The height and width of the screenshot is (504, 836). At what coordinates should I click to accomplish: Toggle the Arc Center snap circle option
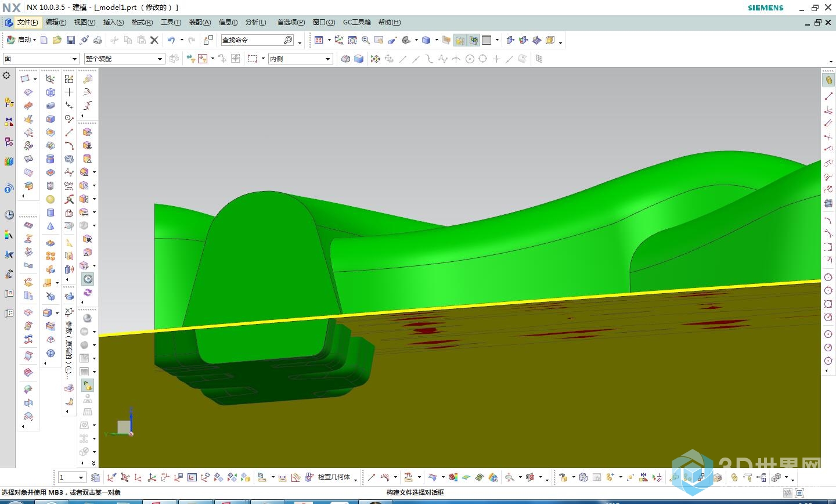point(470,59)
